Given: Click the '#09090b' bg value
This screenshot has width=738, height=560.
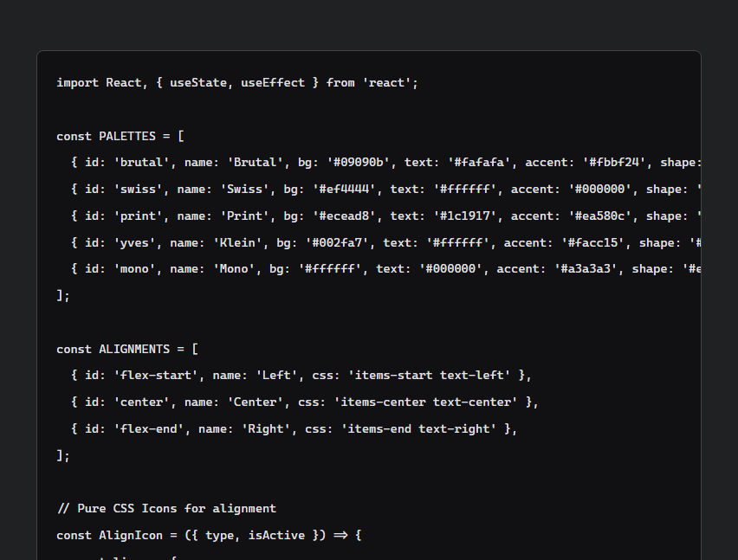Looking at the screenshot, I should (359, 163).
